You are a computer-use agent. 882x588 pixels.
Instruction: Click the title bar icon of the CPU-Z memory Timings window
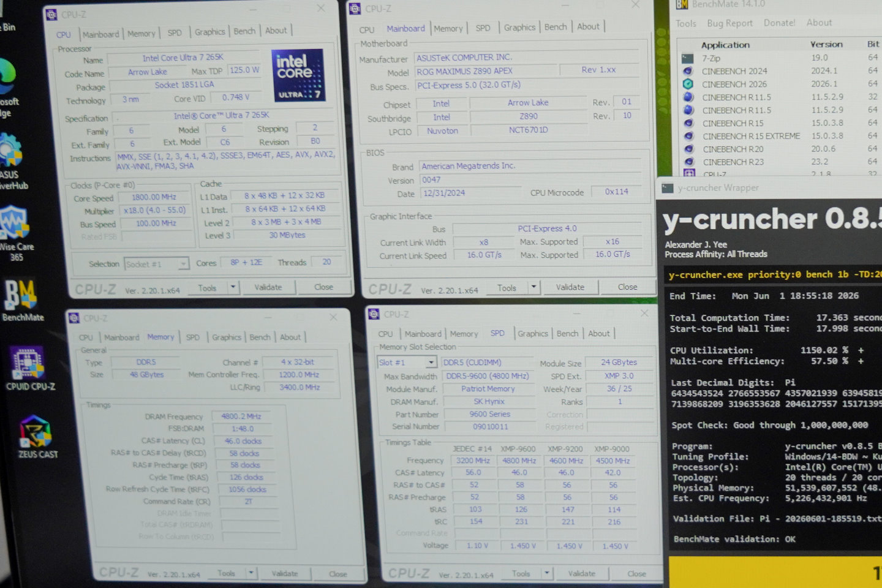(x=74, y=318)
